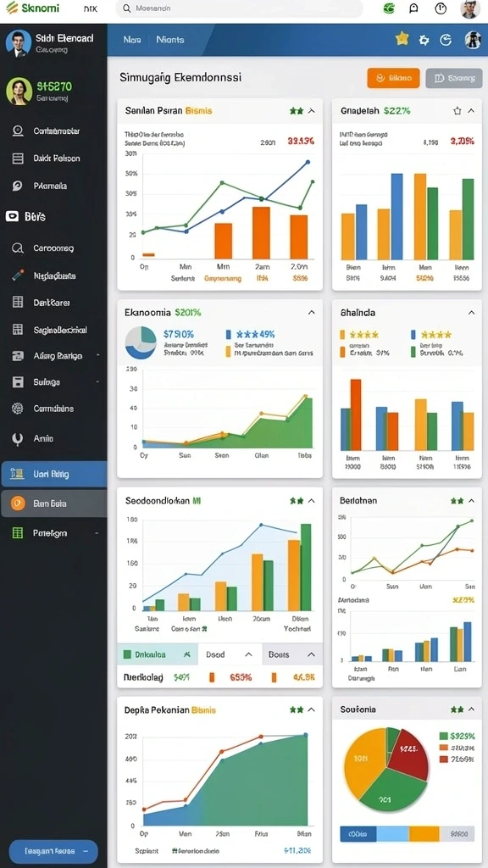Screen dimensions: 488x868
Task: Open the user avatar in the top right corner
Action: [x=469, y=8]
